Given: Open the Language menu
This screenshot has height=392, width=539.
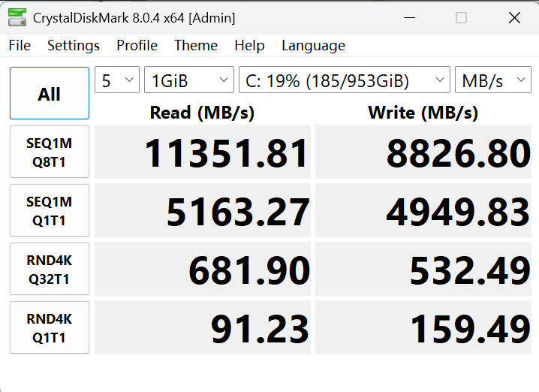Looking at the screenshot, I should [313, 46].
